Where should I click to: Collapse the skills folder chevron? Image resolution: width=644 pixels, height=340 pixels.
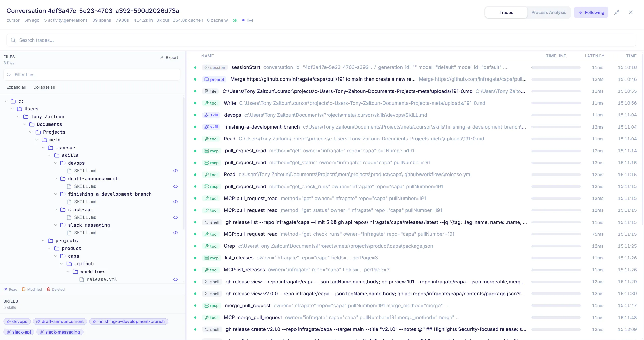(x=49, y=155)
